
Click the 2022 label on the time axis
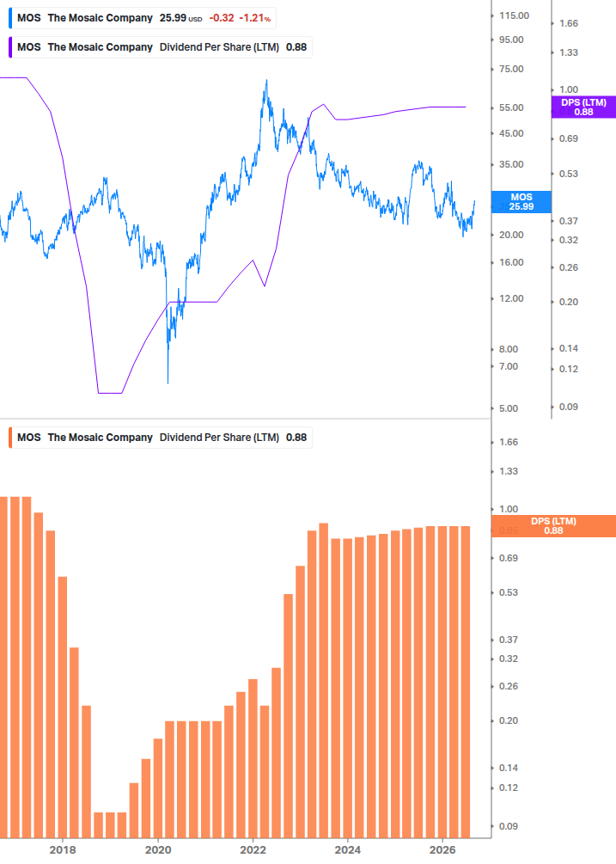(253, 850)
